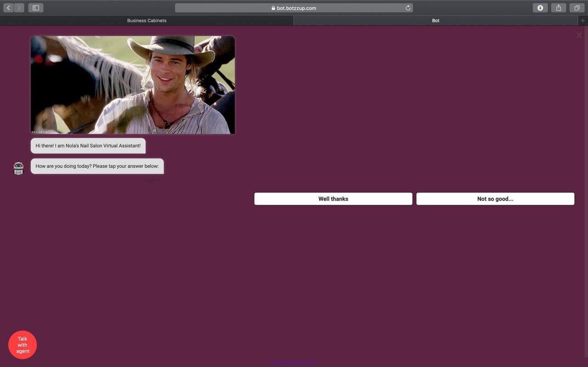Click the robot avatar next to the message
Image resolution: width=588 pixels, height=367 pixels.
coord(18,168)
